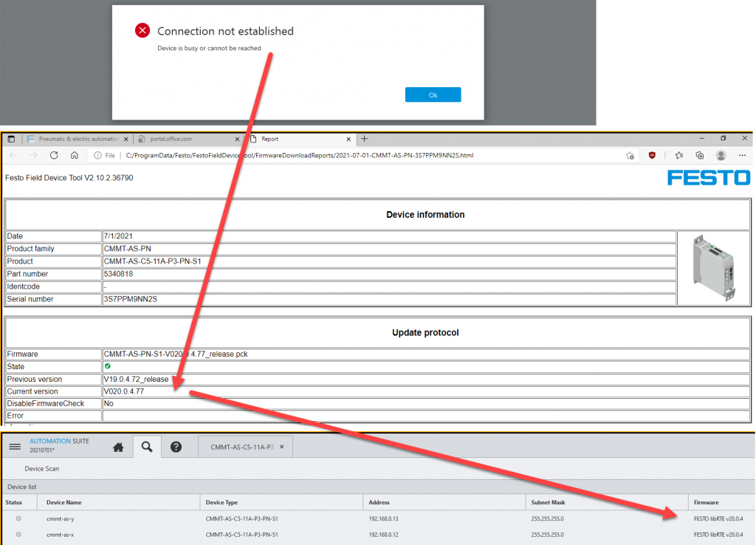Click the address bar report file path
Screen dimensions: 756x545
pyautogui.click(x=300, y=155)
